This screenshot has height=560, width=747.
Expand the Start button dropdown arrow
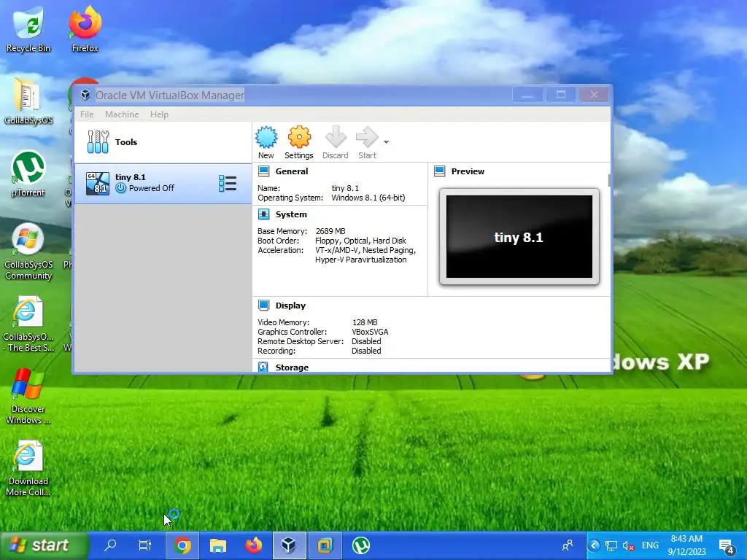(387, 142)
